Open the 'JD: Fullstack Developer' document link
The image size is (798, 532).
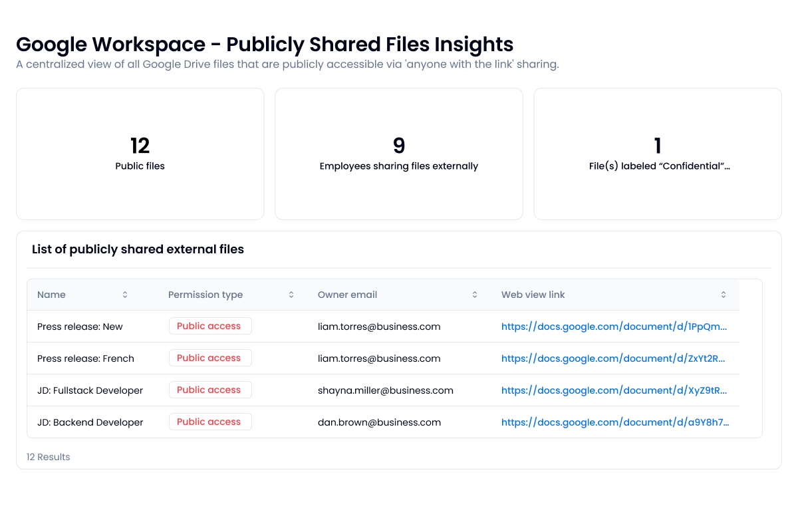coord(614,390)
